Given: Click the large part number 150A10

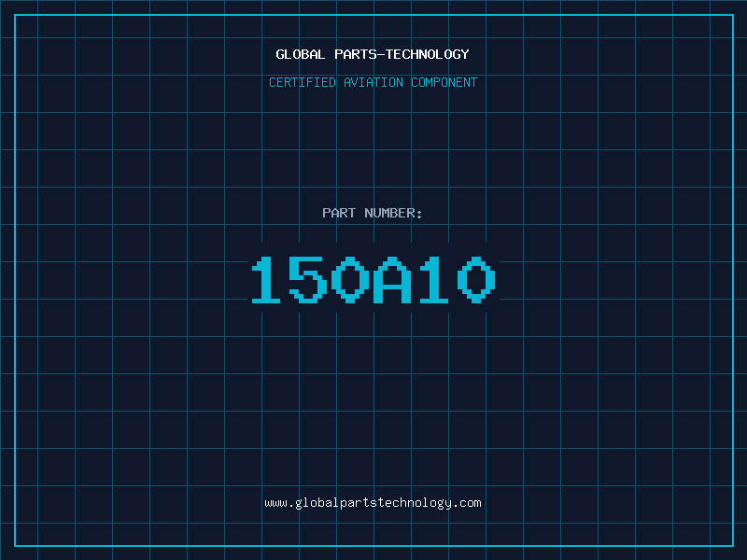Looking at the screenshot, I should point(373,280).
